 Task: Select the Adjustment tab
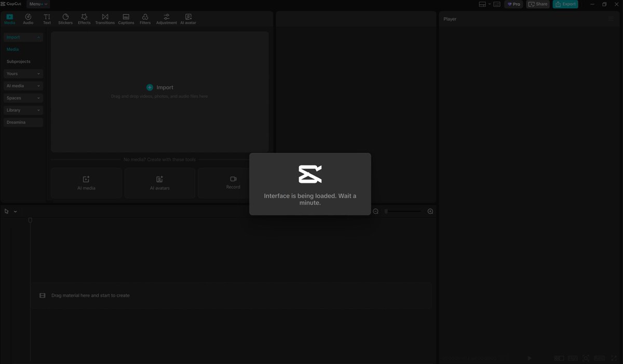[x=167, y=19]
